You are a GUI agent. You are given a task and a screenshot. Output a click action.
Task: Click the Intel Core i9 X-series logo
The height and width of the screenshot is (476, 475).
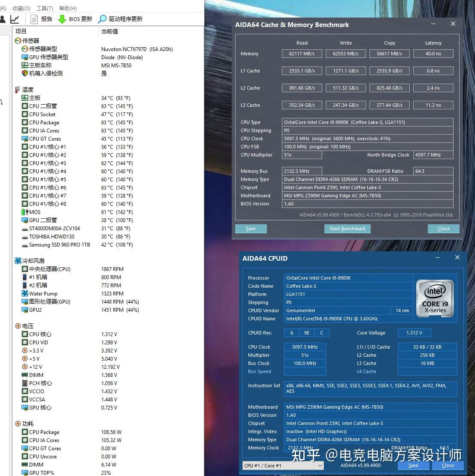[x=435, y=298]
